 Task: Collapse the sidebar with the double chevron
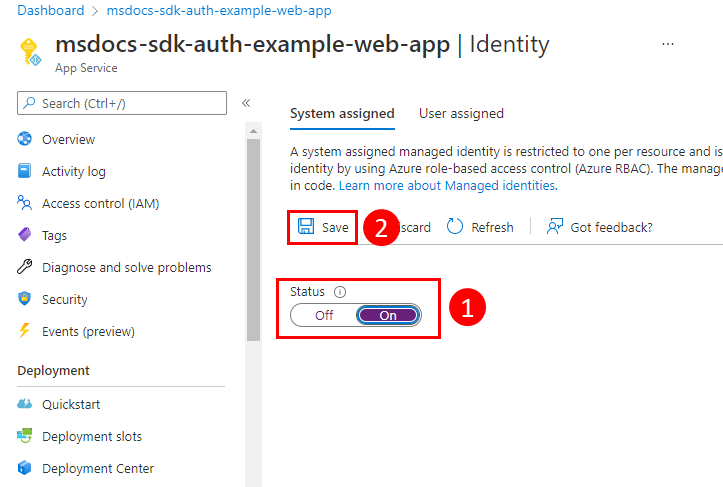coord(246,103)
